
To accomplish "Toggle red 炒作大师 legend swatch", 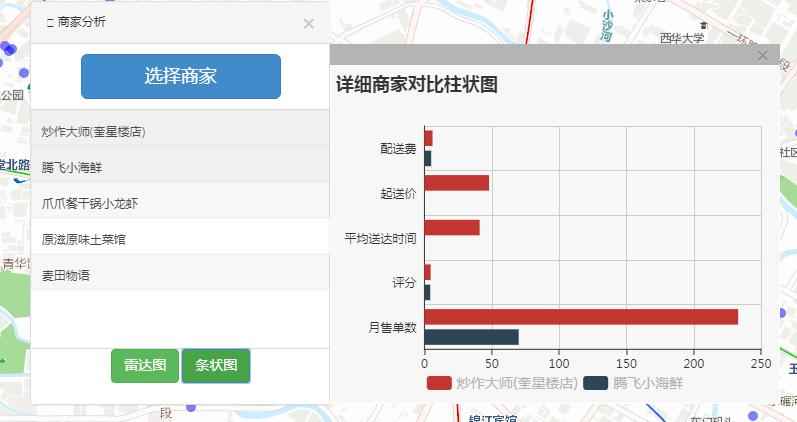I will click(x=439, y=383).
